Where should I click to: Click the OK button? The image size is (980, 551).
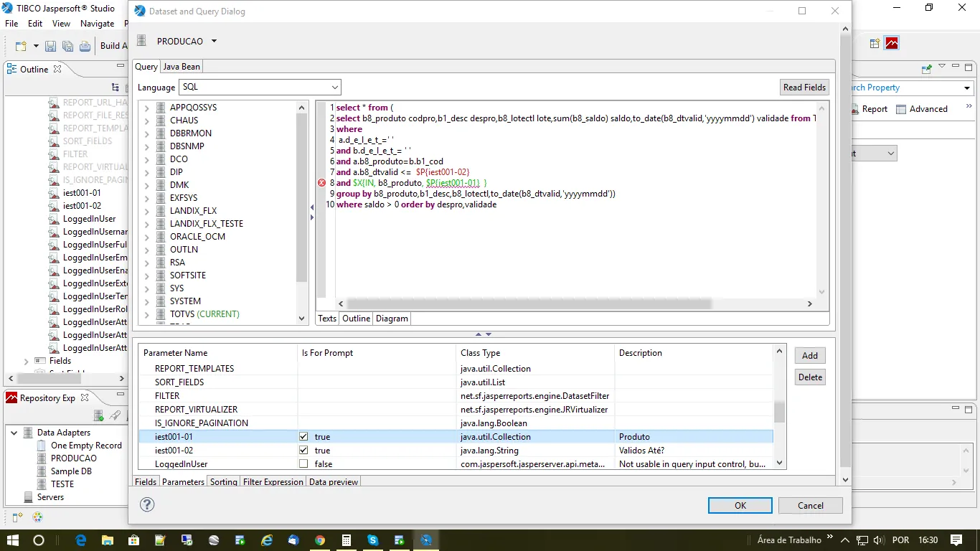tap(740, 506)
